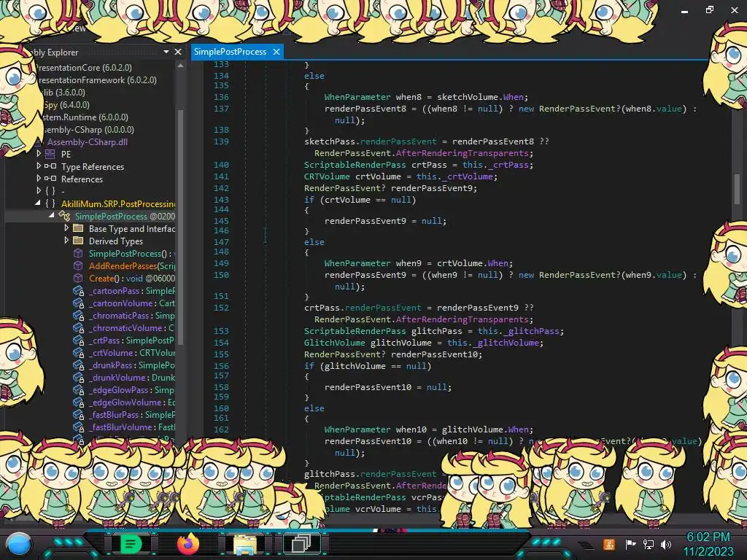
Task: Click the _cartoonPass field lock icon
Action: tap(79, 290)
